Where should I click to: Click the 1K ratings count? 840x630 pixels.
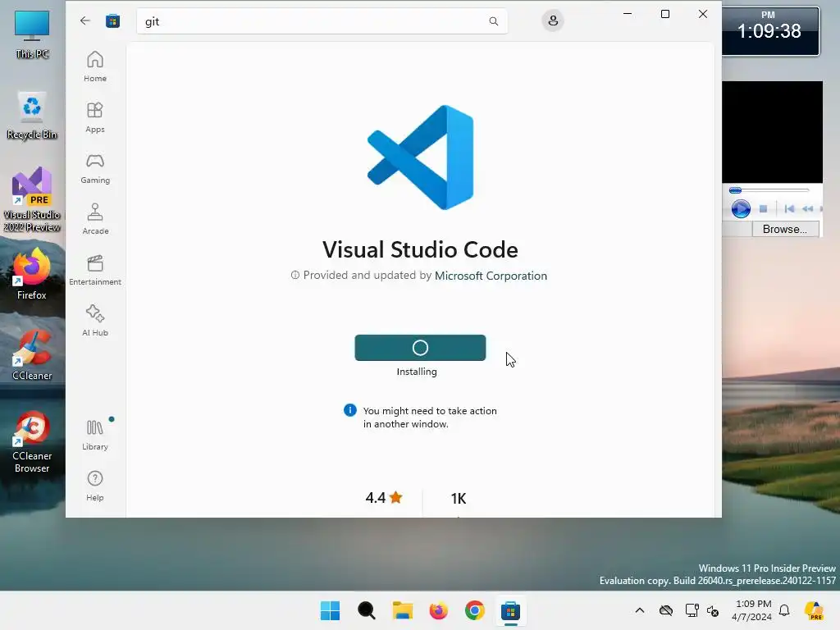[459, 498]
